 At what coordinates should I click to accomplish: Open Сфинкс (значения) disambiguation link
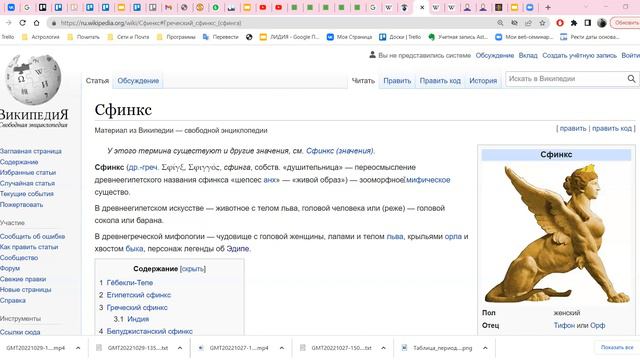tap(340, 151)
